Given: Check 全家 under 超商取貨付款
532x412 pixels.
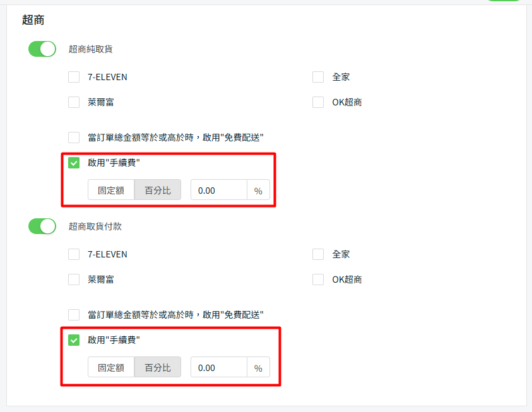Looking at the screenshot, I should pos(318,254).
